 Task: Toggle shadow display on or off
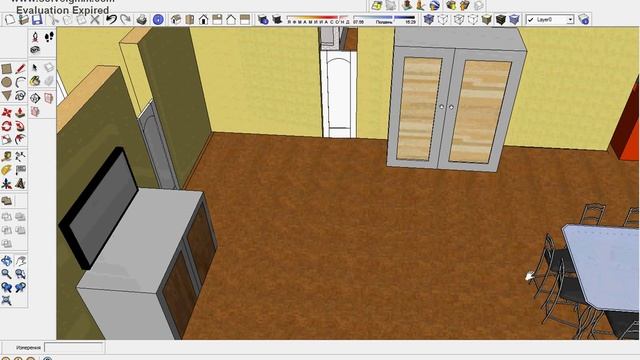click(x=277, y=19)
